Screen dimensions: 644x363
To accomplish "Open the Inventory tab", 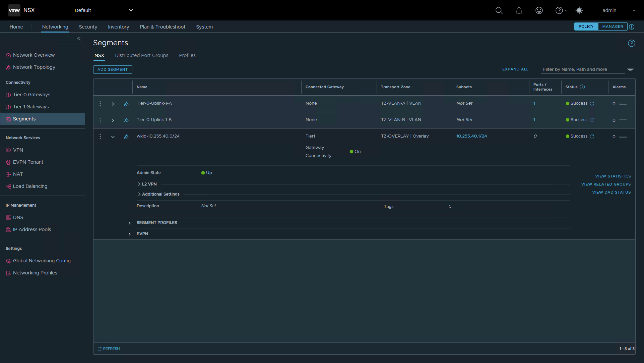I will coord(118,27).
